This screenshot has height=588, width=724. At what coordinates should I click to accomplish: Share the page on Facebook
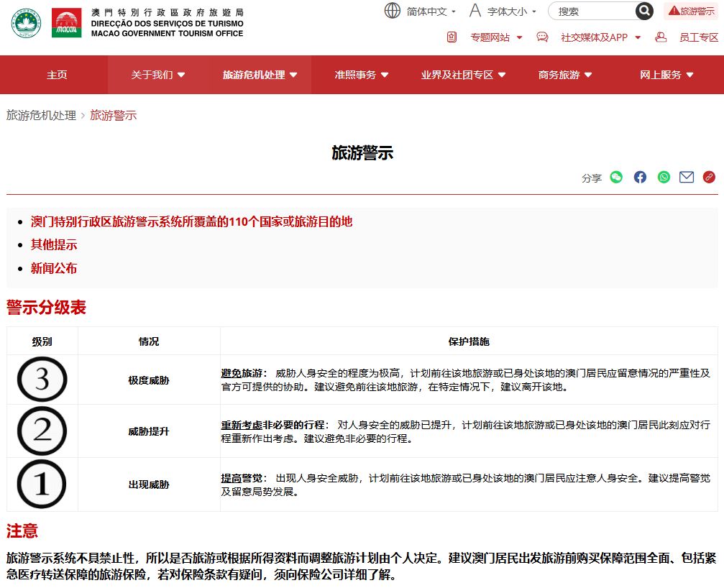click(639, 177)
